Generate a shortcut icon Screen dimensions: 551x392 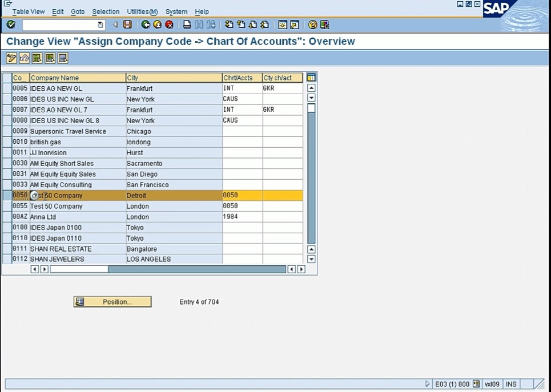click(x=295, y=25)
